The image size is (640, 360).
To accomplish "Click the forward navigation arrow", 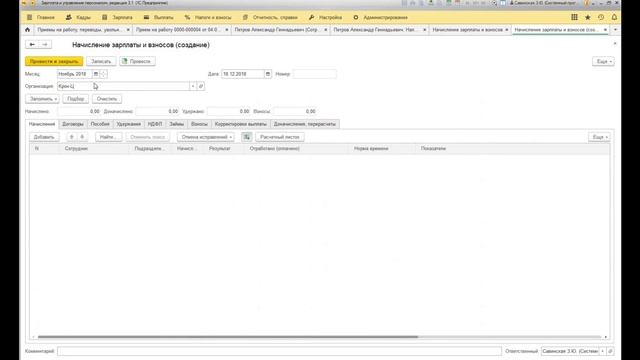I will pyautogui.click(x=45, y=44).
